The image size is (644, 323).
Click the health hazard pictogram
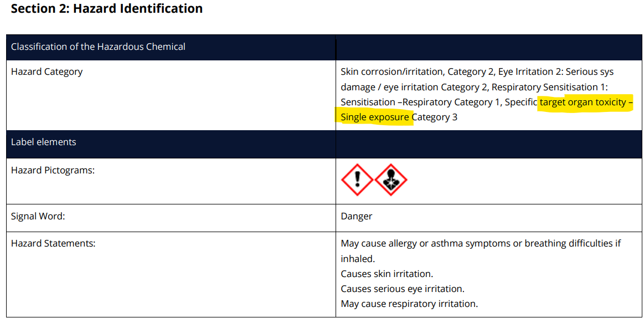391,180
